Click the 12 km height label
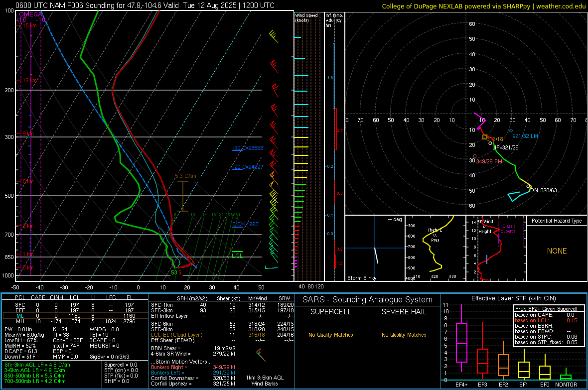 pos(30,80)
